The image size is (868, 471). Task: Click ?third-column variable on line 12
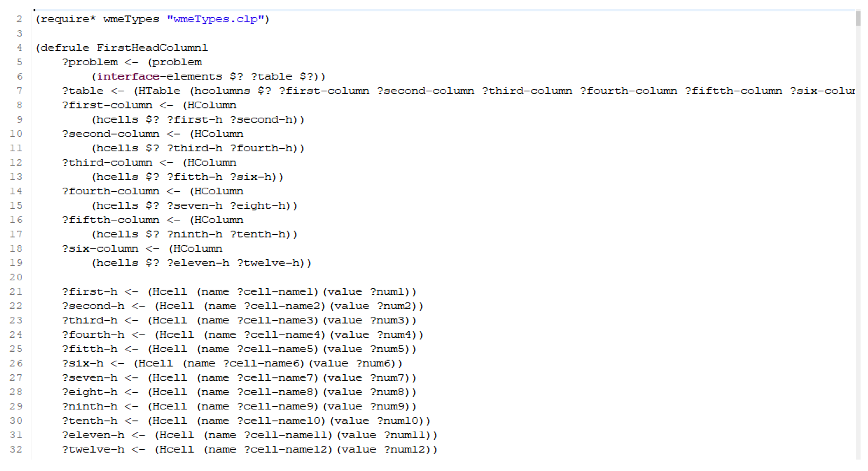coord(107,163)
